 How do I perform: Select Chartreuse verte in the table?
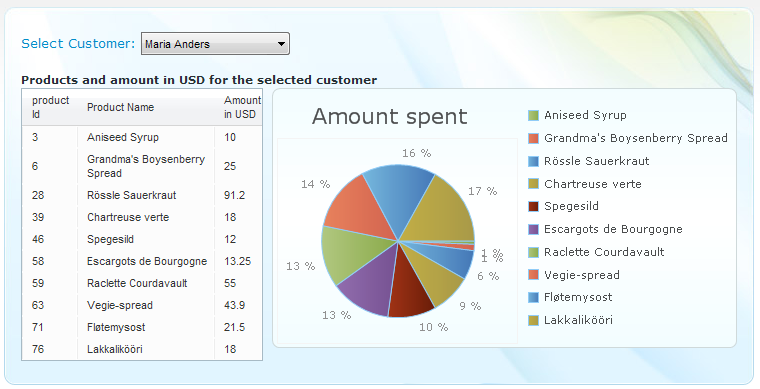128,217
